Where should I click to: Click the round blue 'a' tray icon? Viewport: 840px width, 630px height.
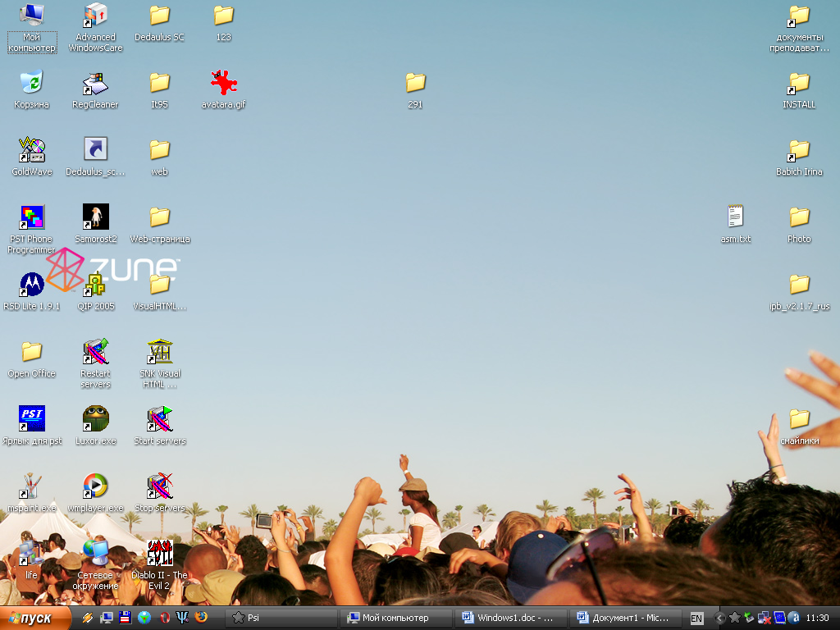[x=794, y=619]
